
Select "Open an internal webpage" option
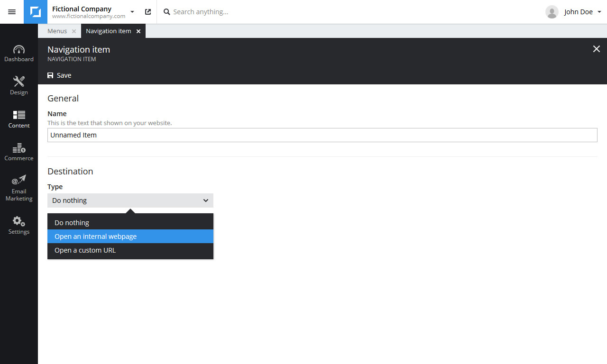[x=130, y=237]
